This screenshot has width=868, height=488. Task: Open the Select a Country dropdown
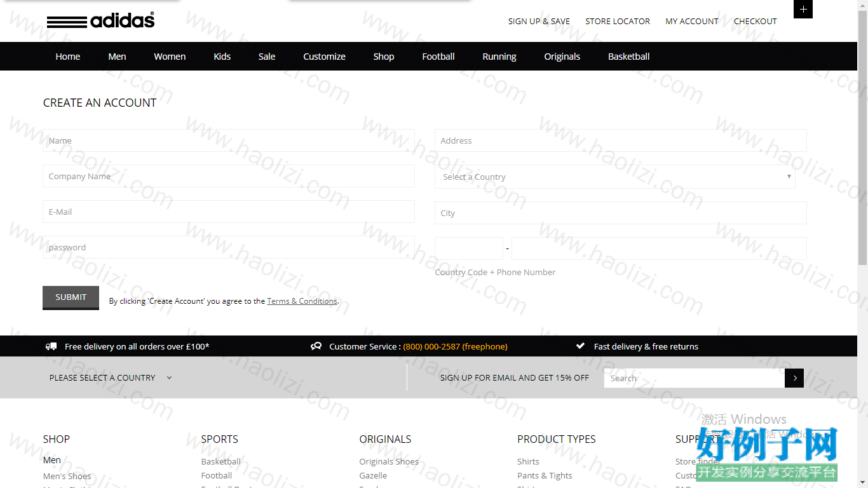pyautogui.click(x=614, y=177)
